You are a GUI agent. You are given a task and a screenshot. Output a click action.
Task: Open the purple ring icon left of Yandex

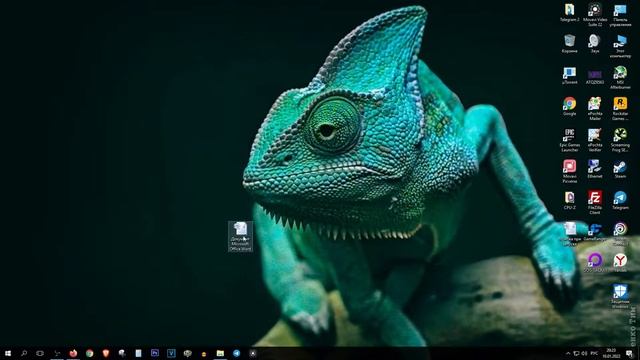595,263
